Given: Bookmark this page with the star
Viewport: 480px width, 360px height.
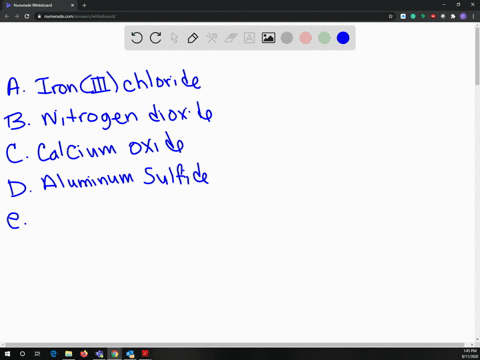Looking at the screenshot, I should coord(391,16).
